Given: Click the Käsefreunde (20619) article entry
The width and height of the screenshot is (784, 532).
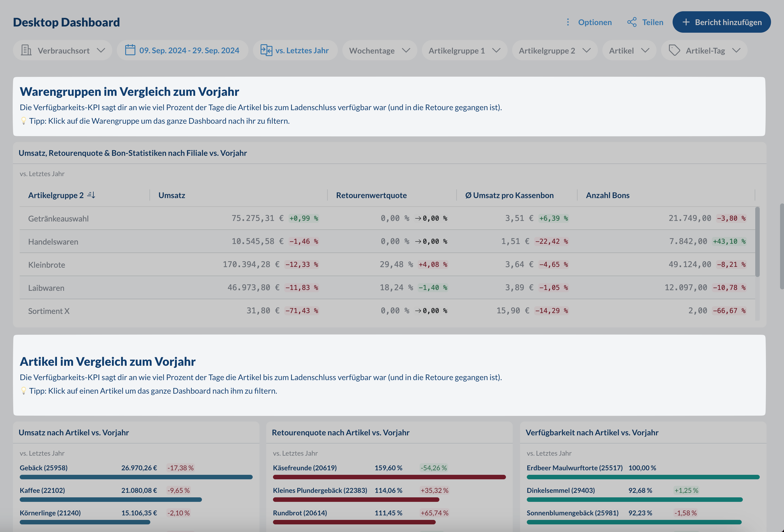Looking at the screenshot, I should point(304,467).
